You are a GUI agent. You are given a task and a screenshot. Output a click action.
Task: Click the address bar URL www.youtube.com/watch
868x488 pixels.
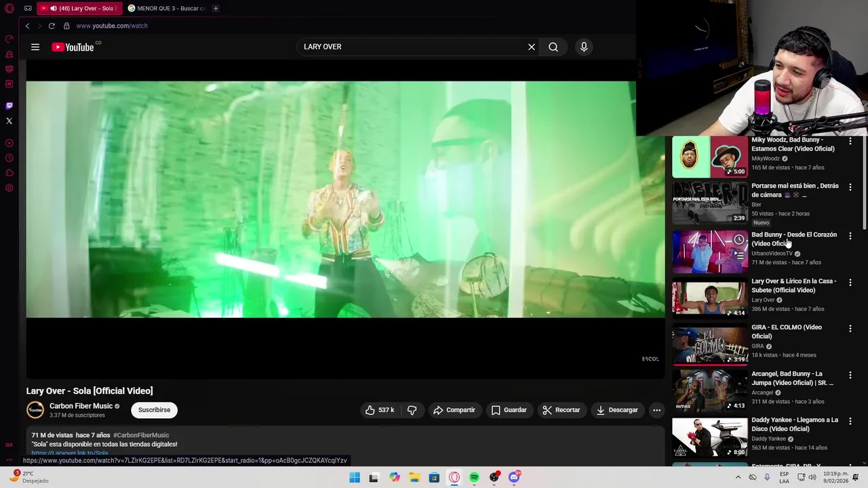pyautogui.click(x=112, y=26)
